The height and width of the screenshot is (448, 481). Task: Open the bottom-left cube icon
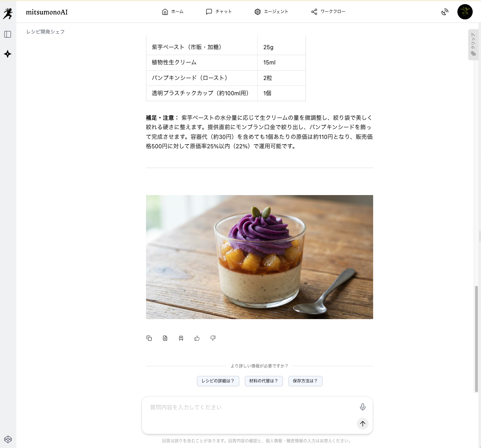[x=8, y=439]
